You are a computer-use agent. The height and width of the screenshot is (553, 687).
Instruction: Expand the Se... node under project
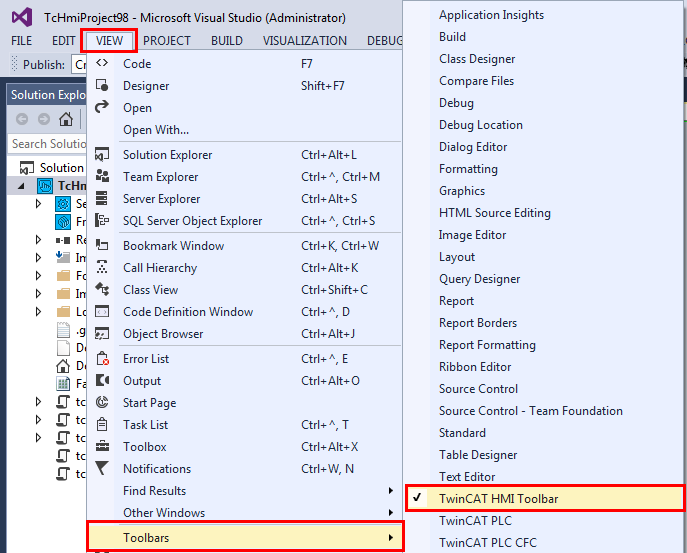point(39,204)
